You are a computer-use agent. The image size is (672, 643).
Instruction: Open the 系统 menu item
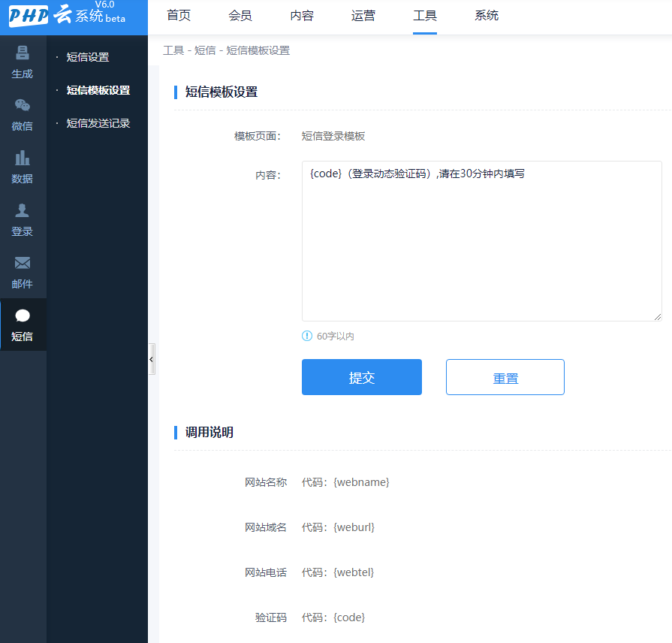pyautogui.click(x=486, y=15)
